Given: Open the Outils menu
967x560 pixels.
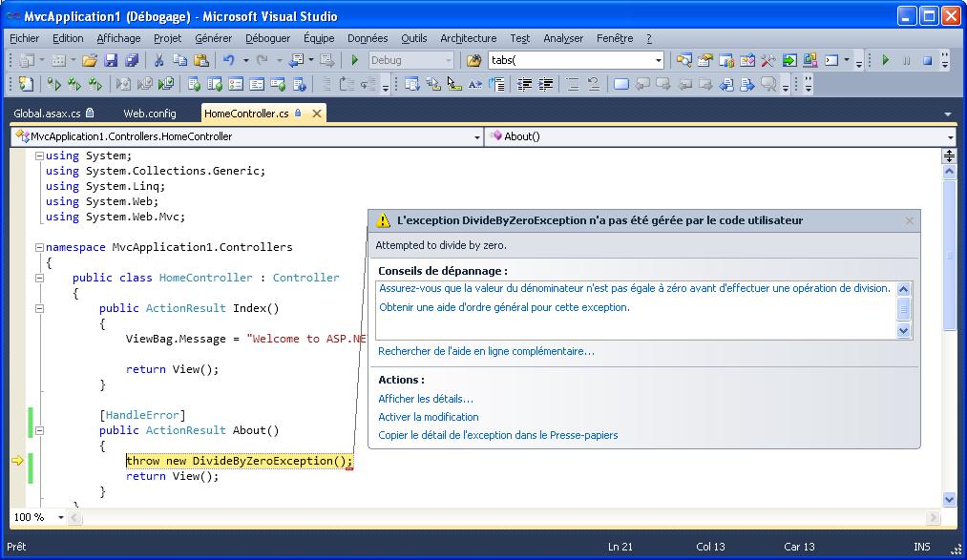Looking at the screenshot, I should [x=413, y=38].
